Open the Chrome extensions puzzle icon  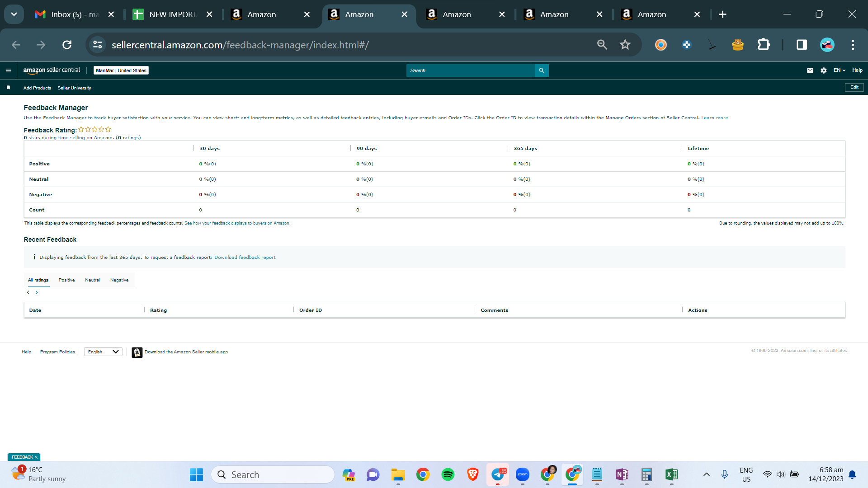click(764, 45)
